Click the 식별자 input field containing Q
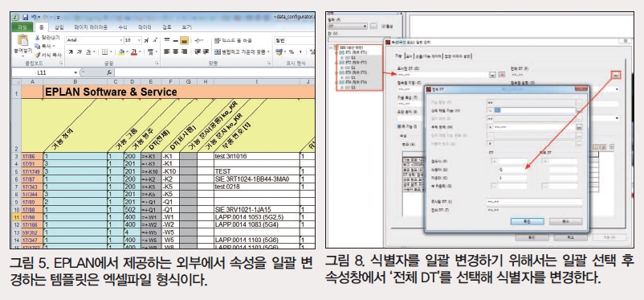644x300 pixels. [x=512, y=170]
